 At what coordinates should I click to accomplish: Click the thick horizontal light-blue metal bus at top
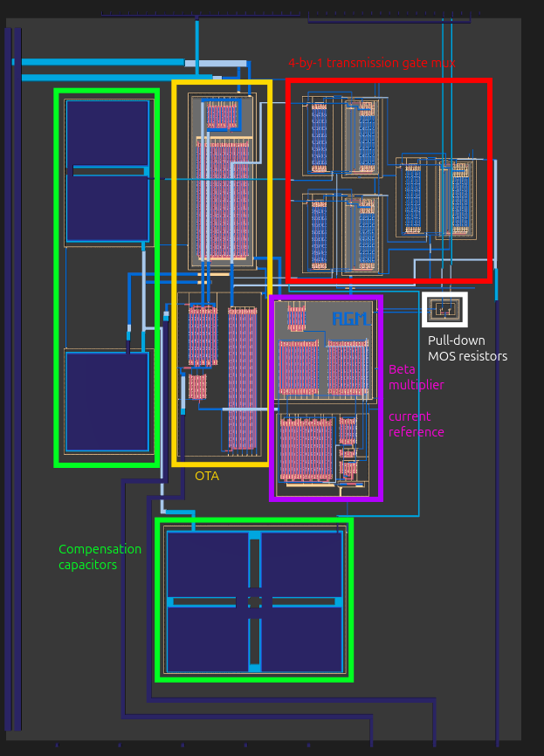point(102,62)
